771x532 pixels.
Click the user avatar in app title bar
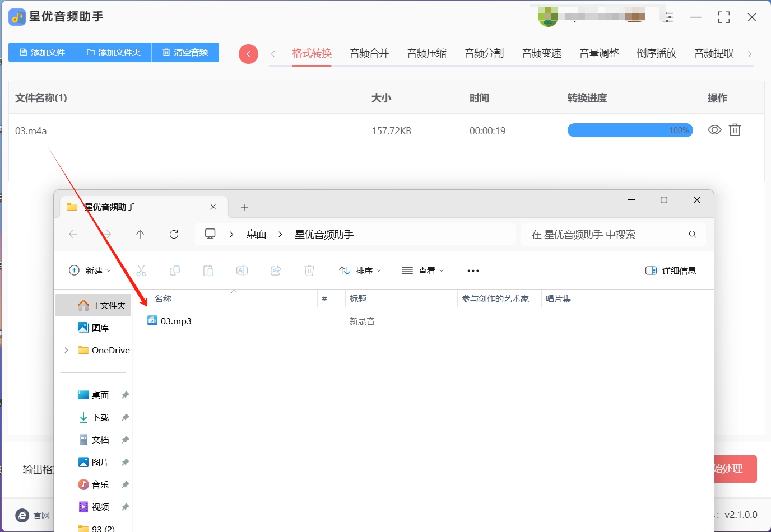(548, 16)
